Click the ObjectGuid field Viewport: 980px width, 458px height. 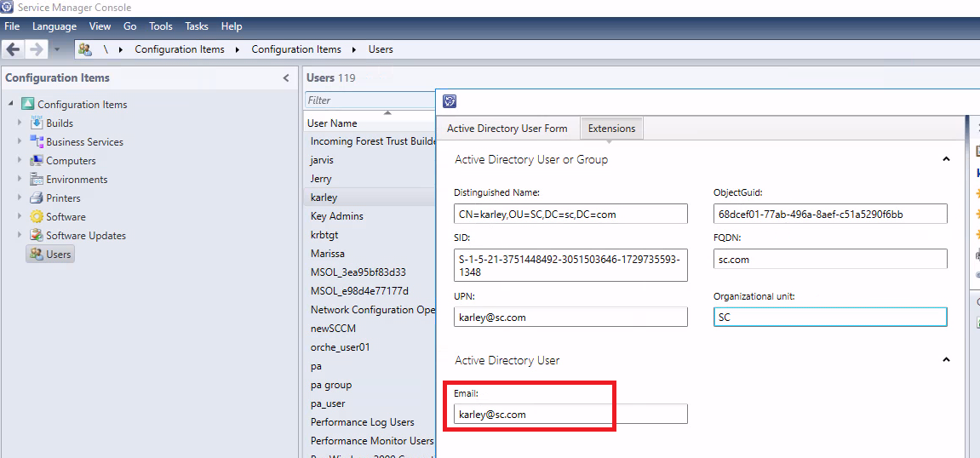(830, 214)
